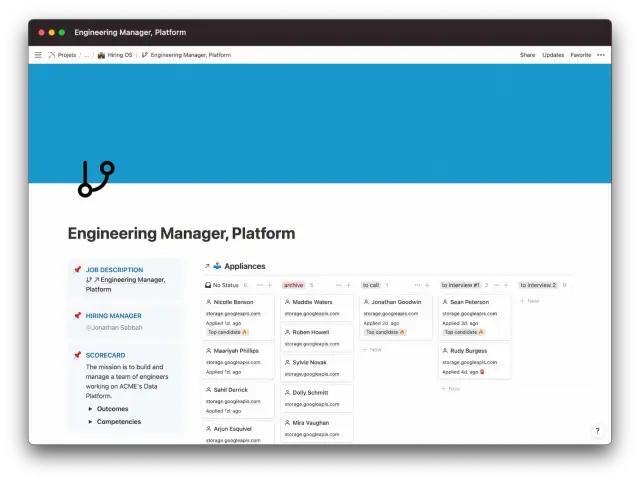Open the No Status column options dots
Image resolution: width=640 pixels, height=482 pixels.
pyautogui.click(x=260, y=285)
